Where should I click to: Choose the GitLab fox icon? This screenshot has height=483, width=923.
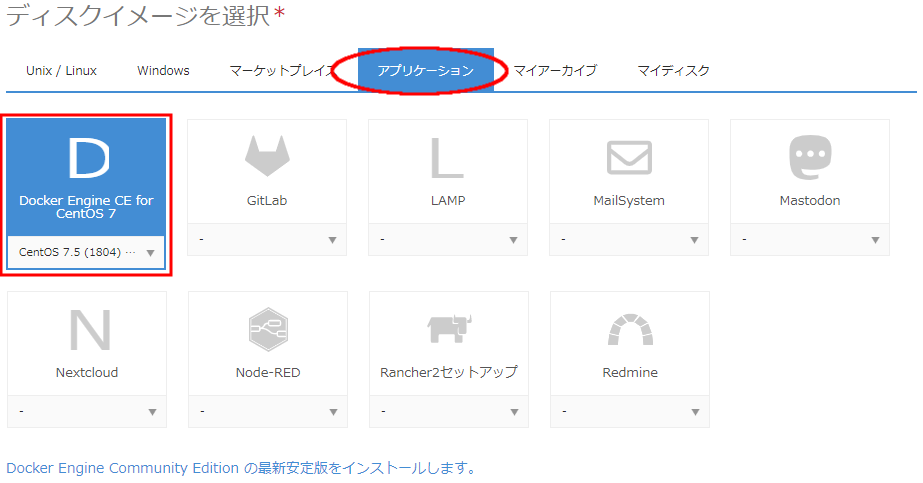pyautogui.click(x=267, y=155)
